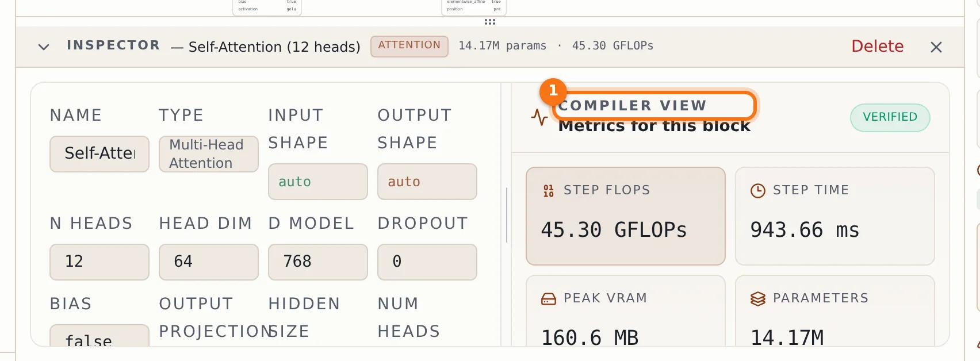Click the "DROPOUT" field label
This screenshot has height=361, width=980.
(x=423, y=224)
